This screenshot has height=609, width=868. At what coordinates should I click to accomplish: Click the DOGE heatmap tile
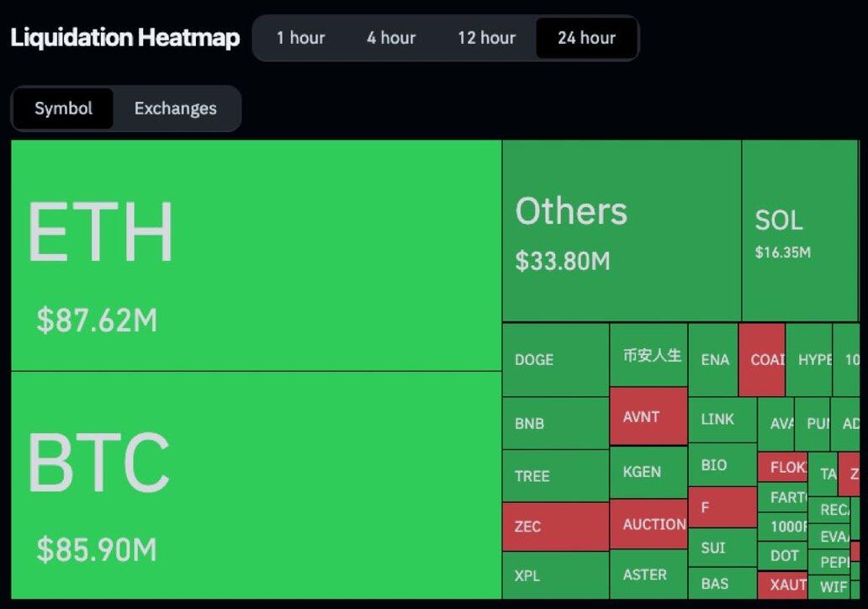[555, 360]
